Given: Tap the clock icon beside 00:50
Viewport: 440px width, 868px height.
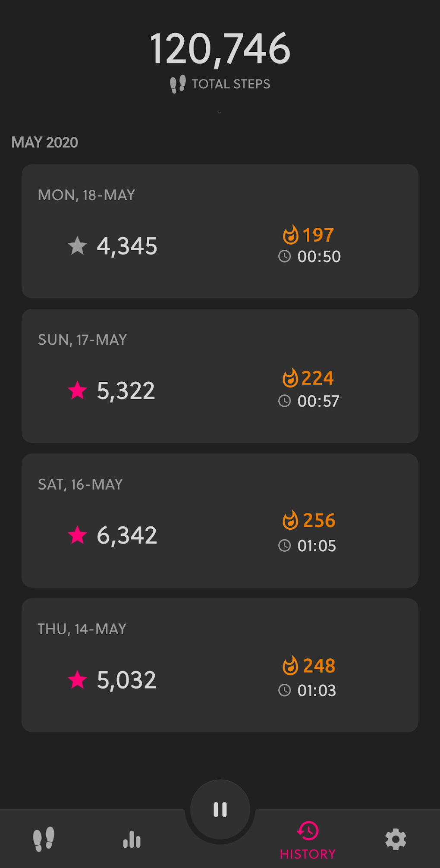Looking at the screenshot, I should tap(285, 256).
